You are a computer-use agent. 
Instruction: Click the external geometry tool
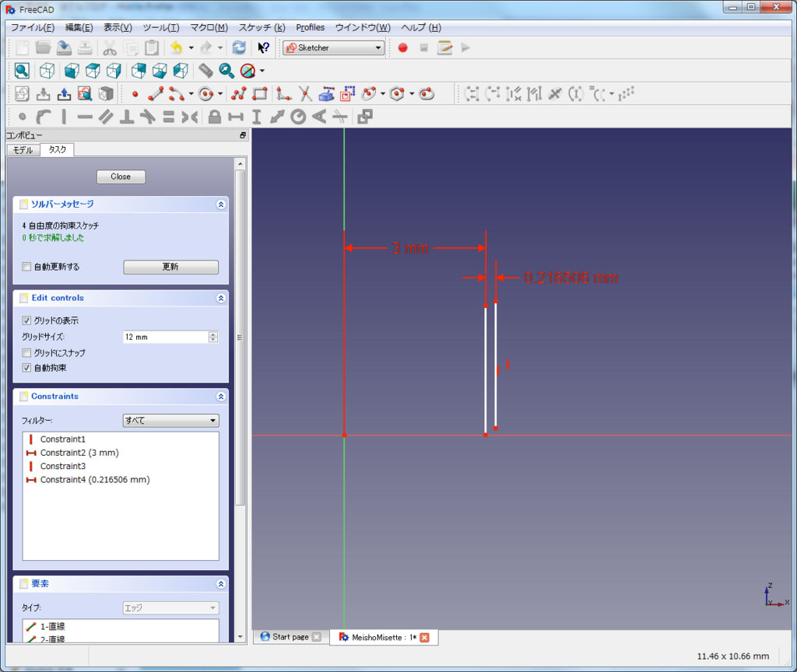[326, 94]
